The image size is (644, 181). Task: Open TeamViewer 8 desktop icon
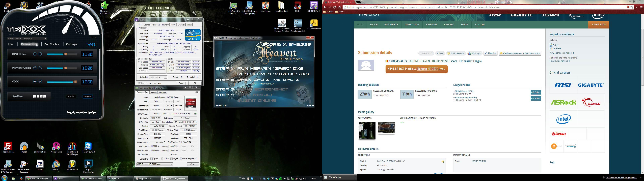click(89, 147)
